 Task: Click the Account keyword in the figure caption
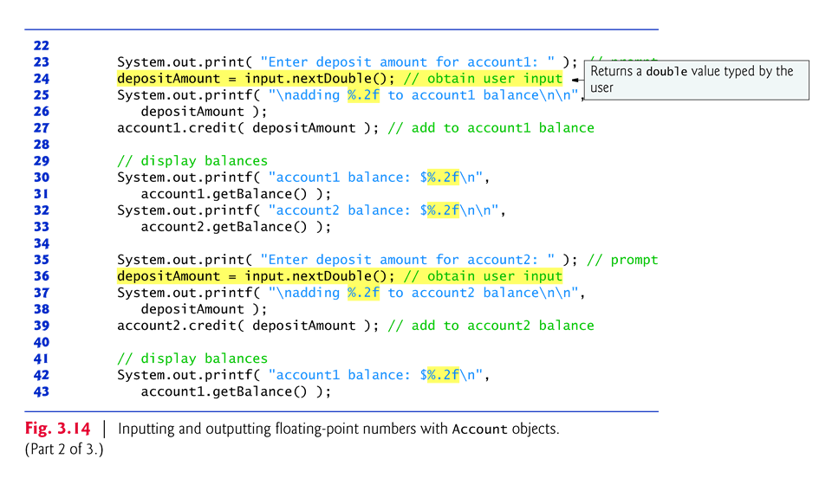coord(479,429)
